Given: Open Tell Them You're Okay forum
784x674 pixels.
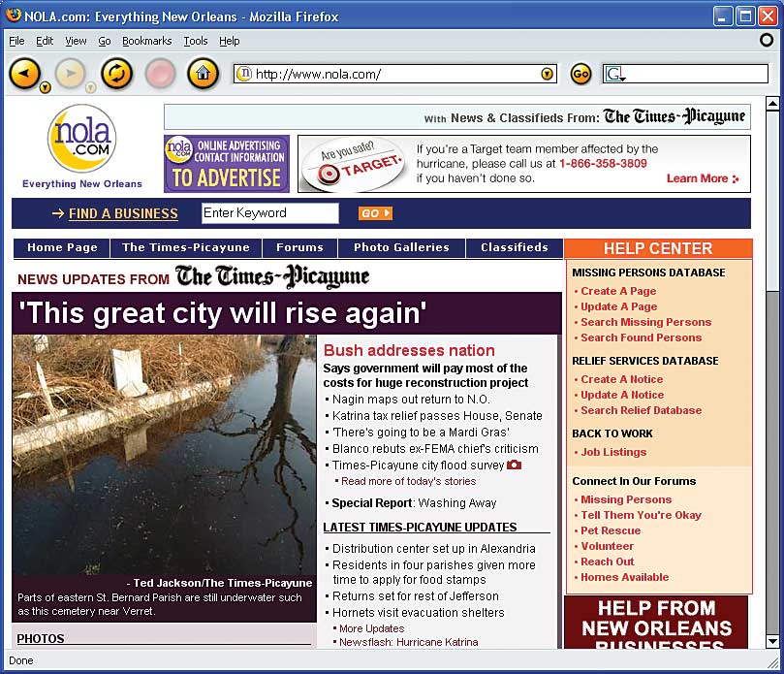Looking at the screenshot, I should 641,515.
